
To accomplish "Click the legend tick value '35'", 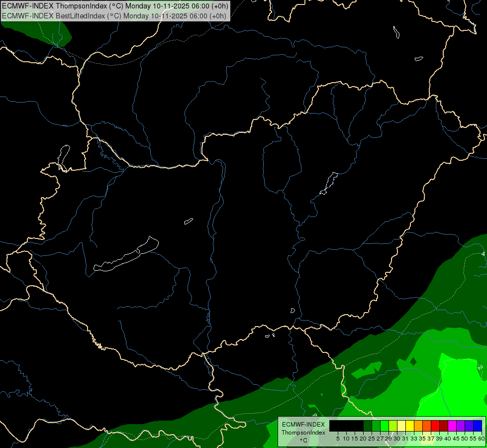I will (422, 439).
